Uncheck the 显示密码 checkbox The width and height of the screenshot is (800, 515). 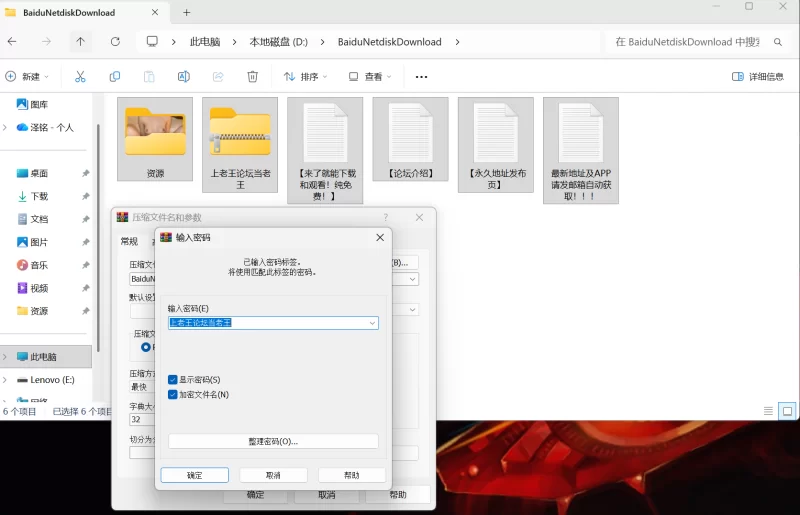tap(173, 380)
